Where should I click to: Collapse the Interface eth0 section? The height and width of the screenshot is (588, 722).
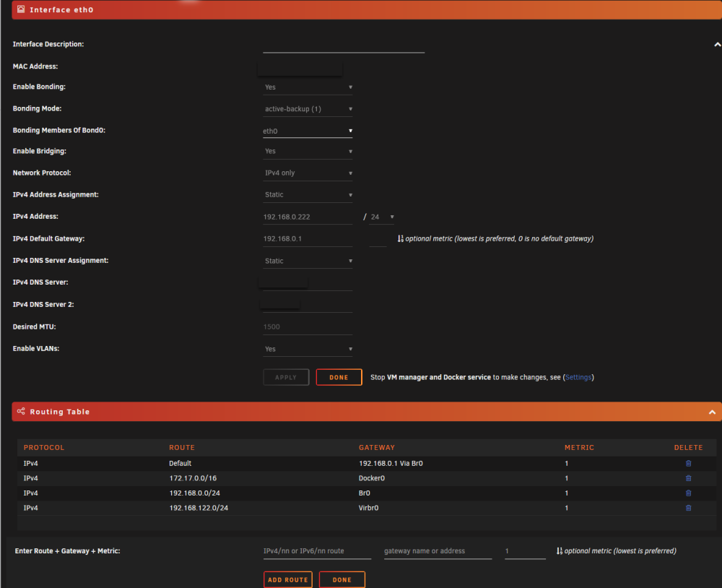(x=718, y=45)
